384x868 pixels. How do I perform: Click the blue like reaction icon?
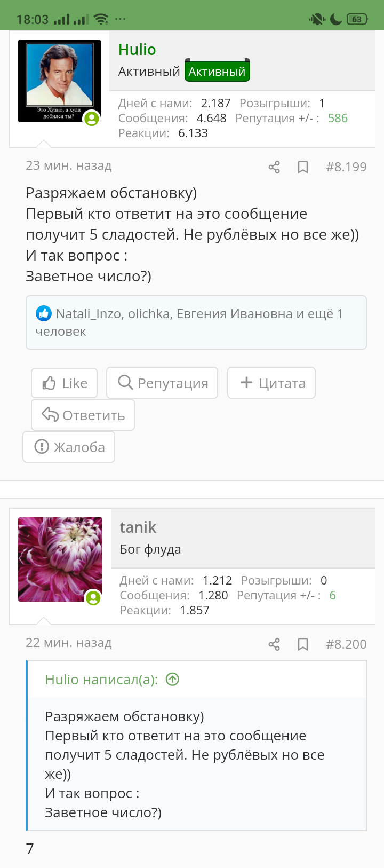click(44, 313)
